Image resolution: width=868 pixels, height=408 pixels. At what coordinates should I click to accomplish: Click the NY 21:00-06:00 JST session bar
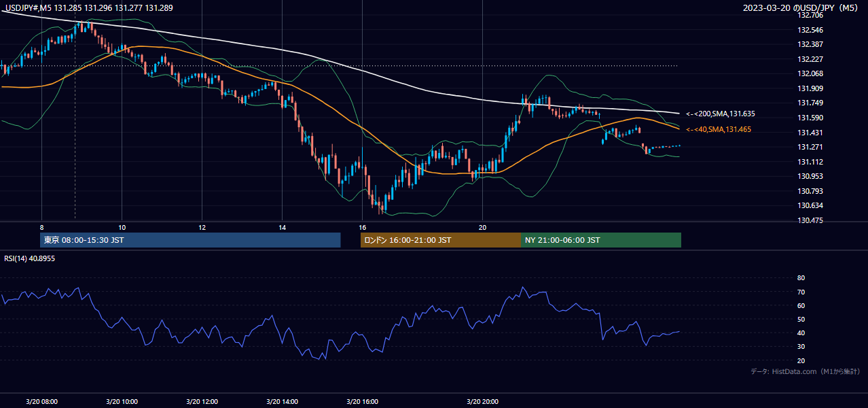(601, 240)
